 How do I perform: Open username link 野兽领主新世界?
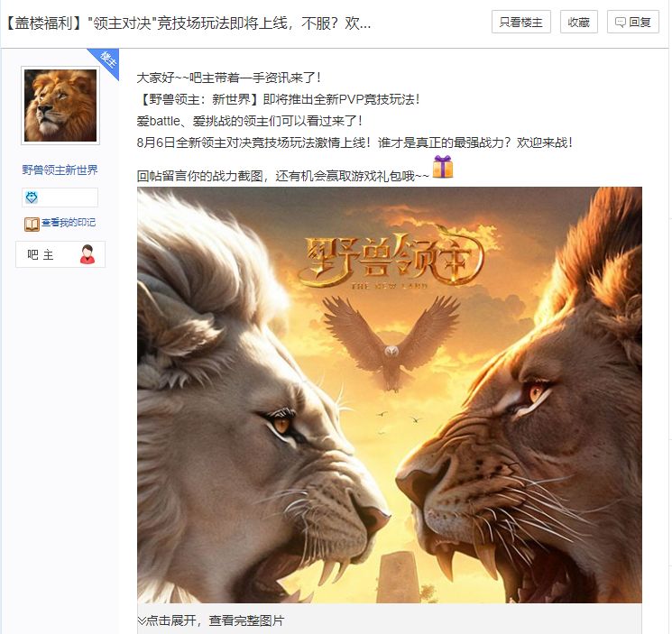[x=60, y=170]
